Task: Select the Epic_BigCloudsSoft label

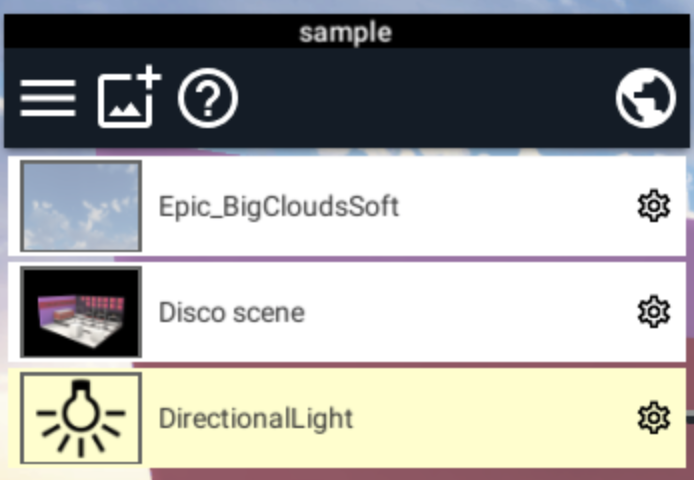Action: tap(279, 207)
